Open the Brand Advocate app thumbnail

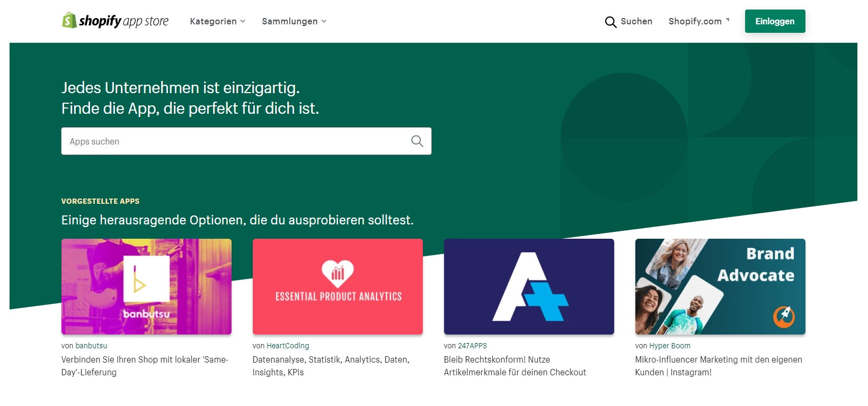click(x=720, y=286)
